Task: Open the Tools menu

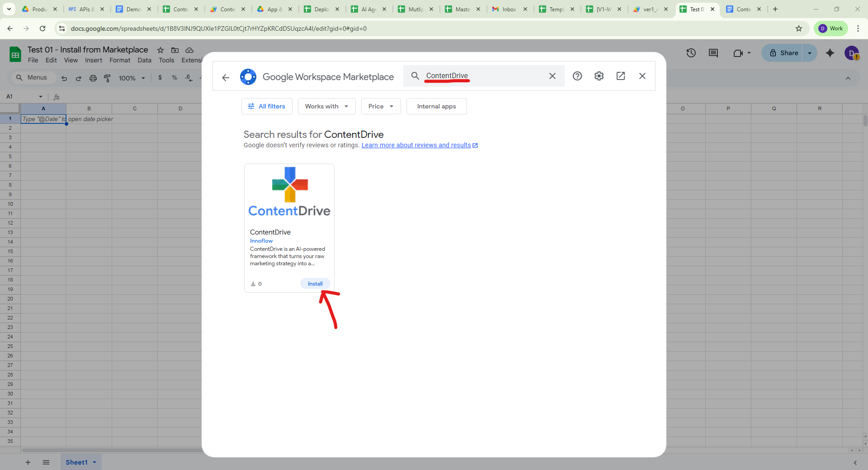Action: tap(166, 60)
